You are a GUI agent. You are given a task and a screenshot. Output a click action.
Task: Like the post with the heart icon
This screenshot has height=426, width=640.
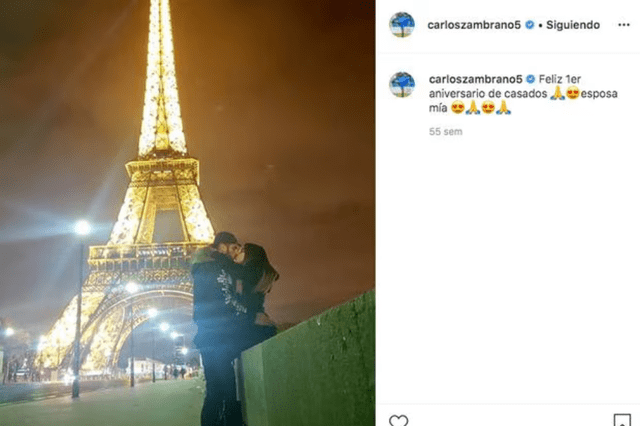(x=398, y=420)
